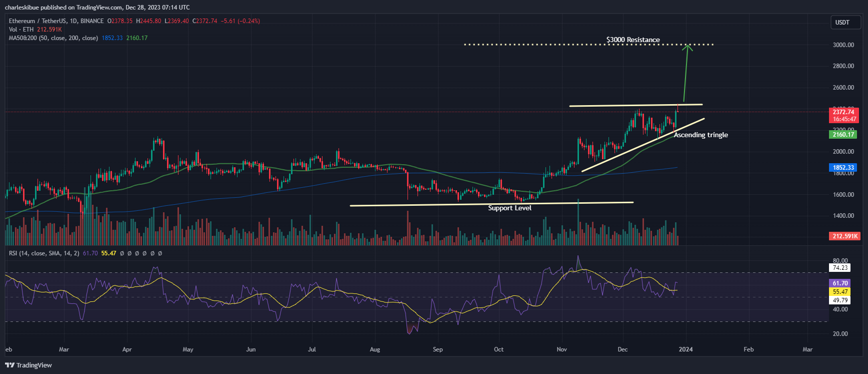Screen dimensions: 868x374
Task: Click the MA 1852.33 legend value
Action: 112,38
